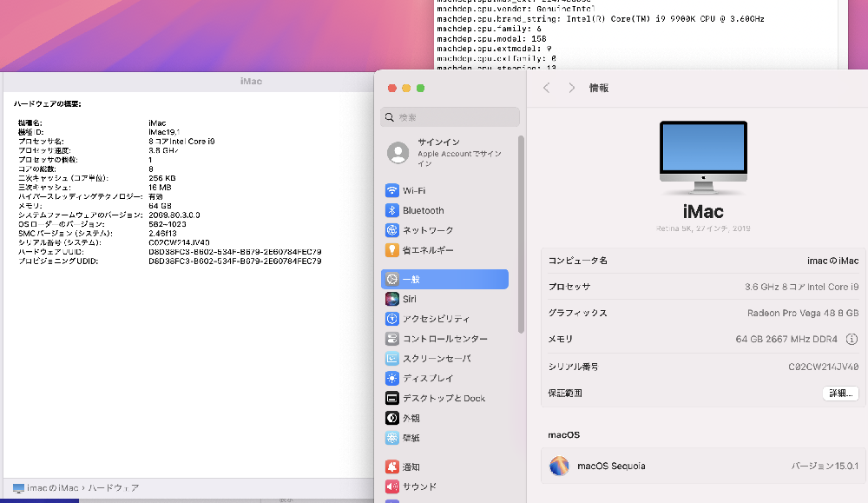The width and height of the screenshot is (868, 503).
Task: Open Wi-Fi settings via its sidebar icon
Action: pos(392,190)
